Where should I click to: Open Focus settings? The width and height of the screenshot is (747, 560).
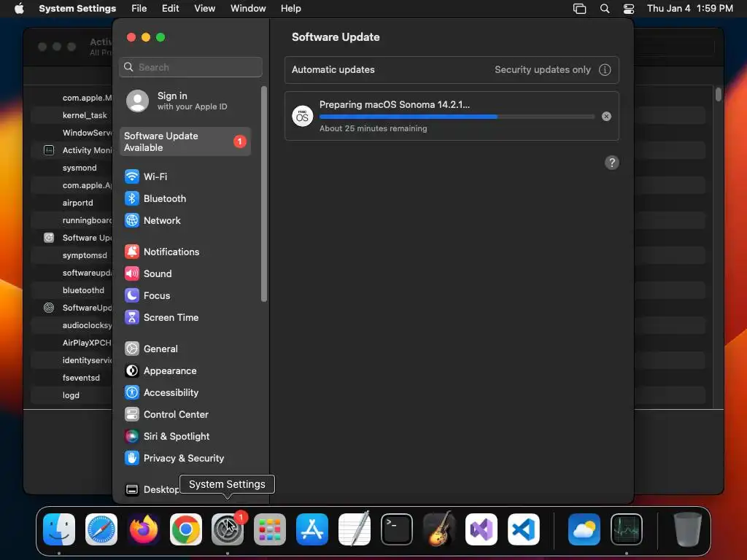tap(186, 296)
